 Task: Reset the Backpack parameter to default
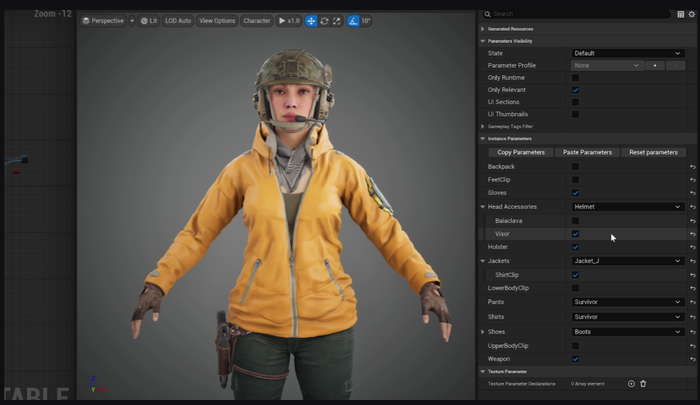(x=692, y=166)
